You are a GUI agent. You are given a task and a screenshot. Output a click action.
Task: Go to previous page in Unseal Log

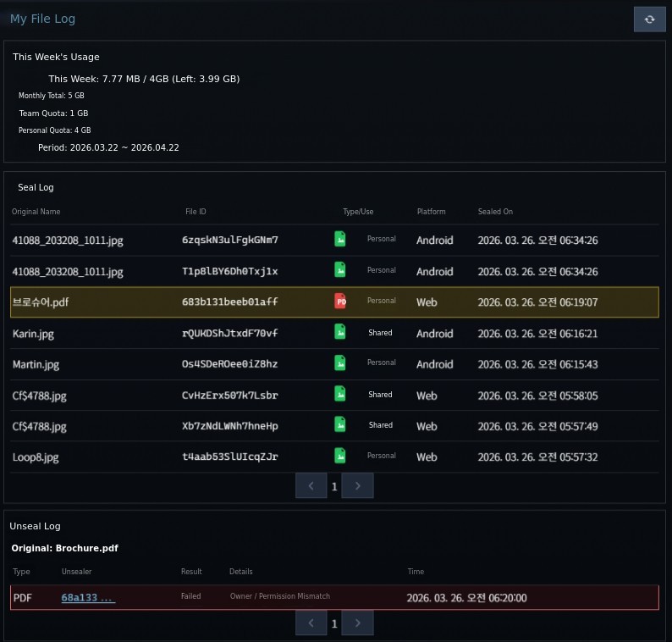311,623
